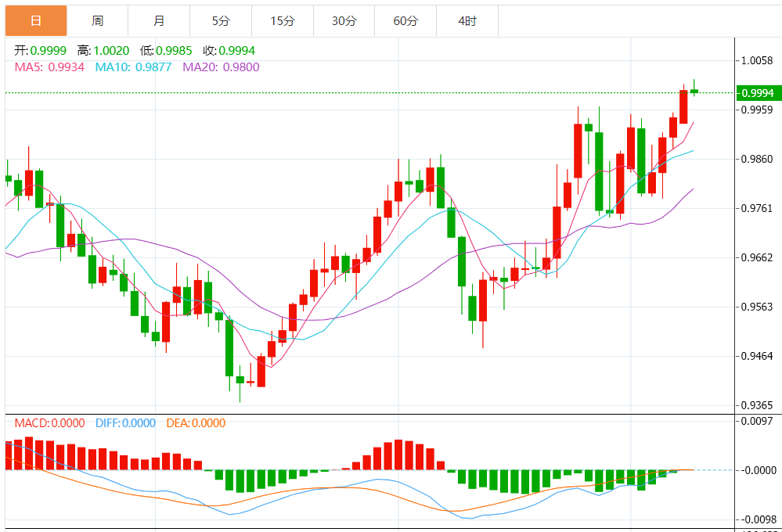Open the 30分 timeframe tab
Viewport: 782px width, 532px height.
click(344, 21)
